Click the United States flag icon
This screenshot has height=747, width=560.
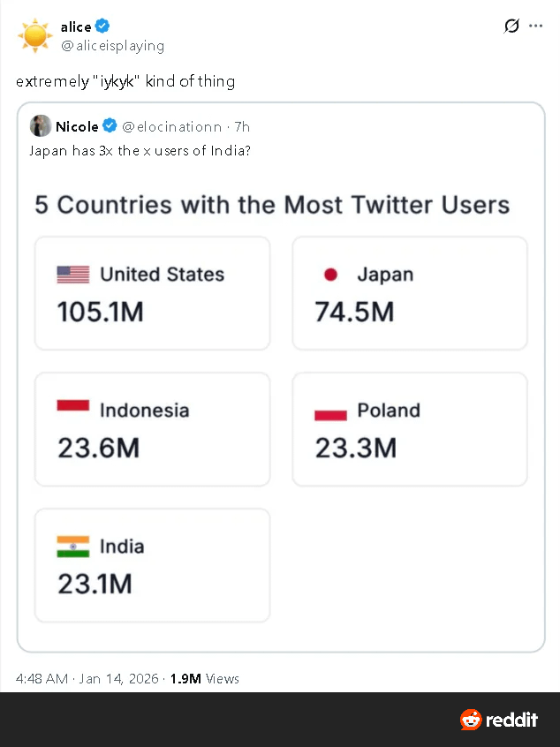[73, 275]
